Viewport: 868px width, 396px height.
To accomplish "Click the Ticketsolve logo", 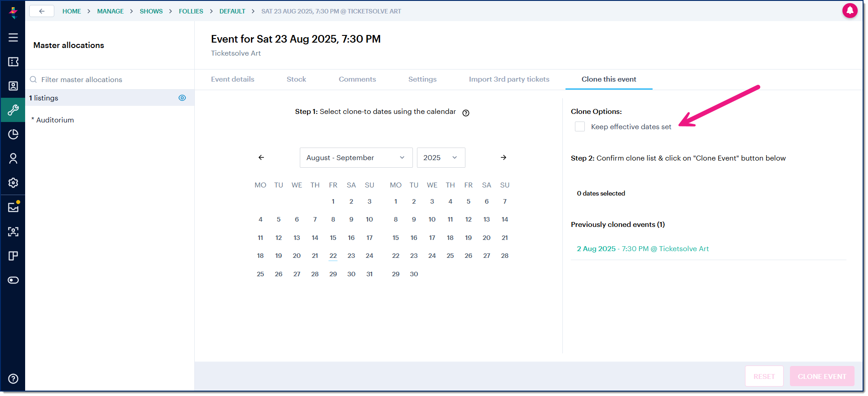I will (x=13, y=12).
